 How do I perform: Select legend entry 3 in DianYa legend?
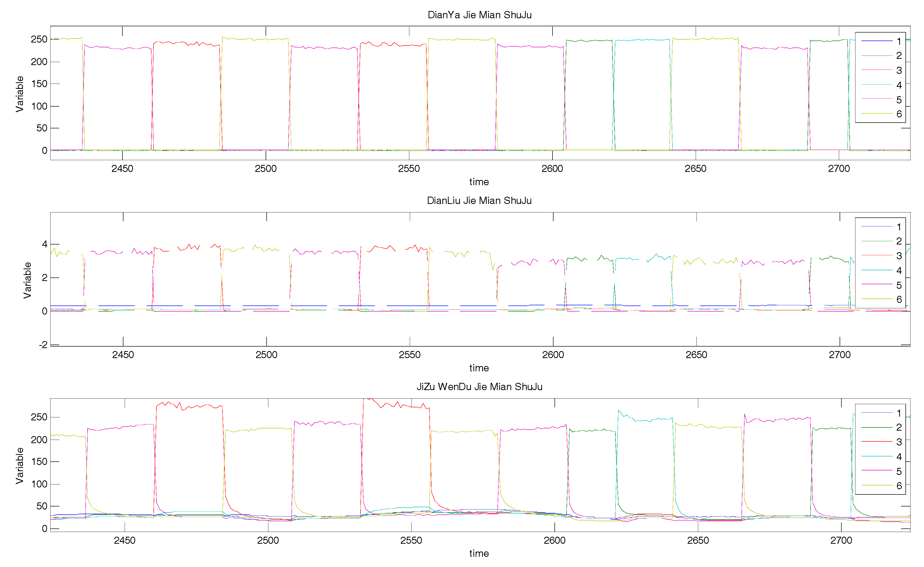point(898,70)
